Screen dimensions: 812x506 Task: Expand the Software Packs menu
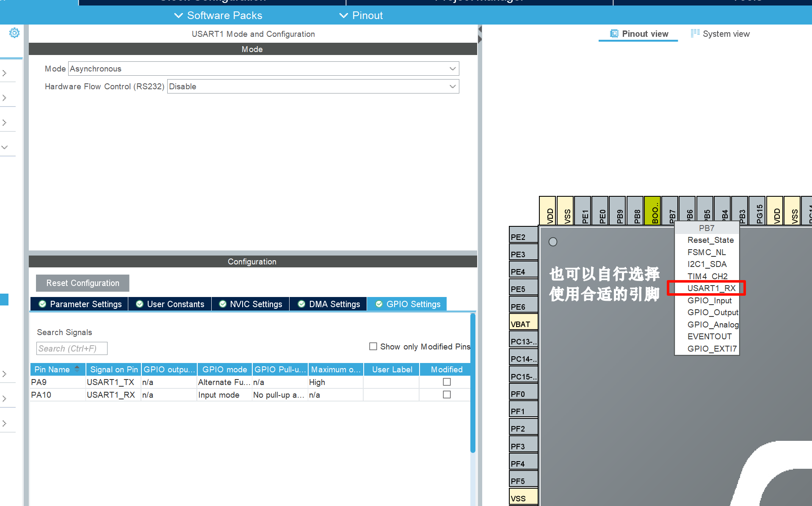tap(218, 16)
